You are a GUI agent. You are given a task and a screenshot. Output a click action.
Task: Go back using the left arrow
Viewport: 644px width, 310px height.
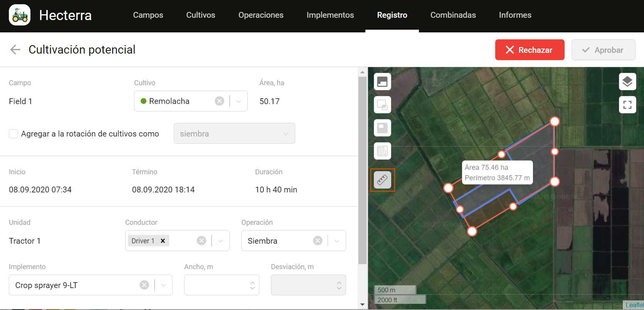coord(15,50)
